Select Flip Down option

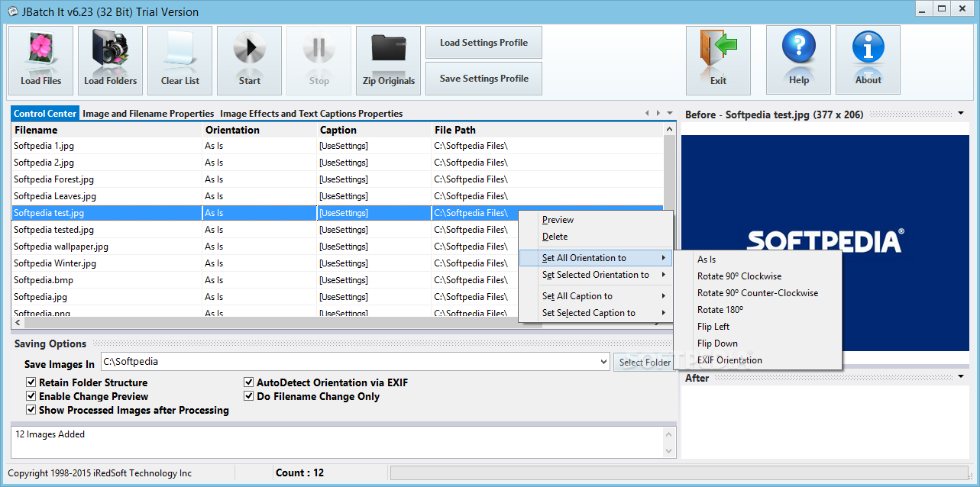pyautogui.click(x=758, y=343)
